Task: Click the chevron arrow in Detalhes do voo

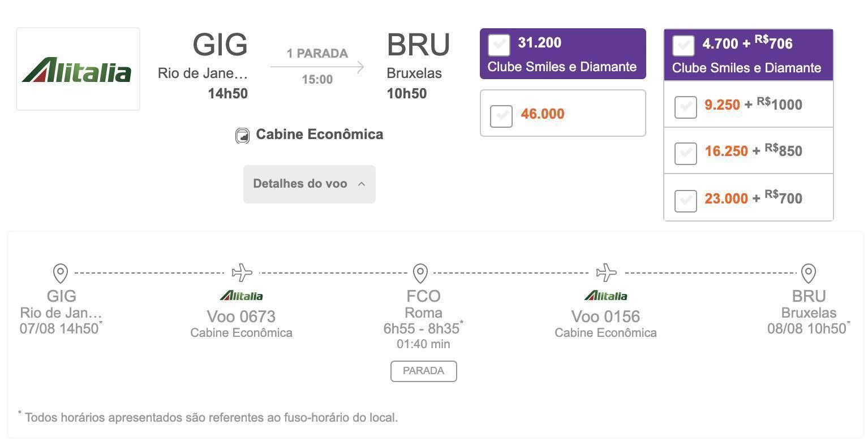Action: tap(362, 184)
